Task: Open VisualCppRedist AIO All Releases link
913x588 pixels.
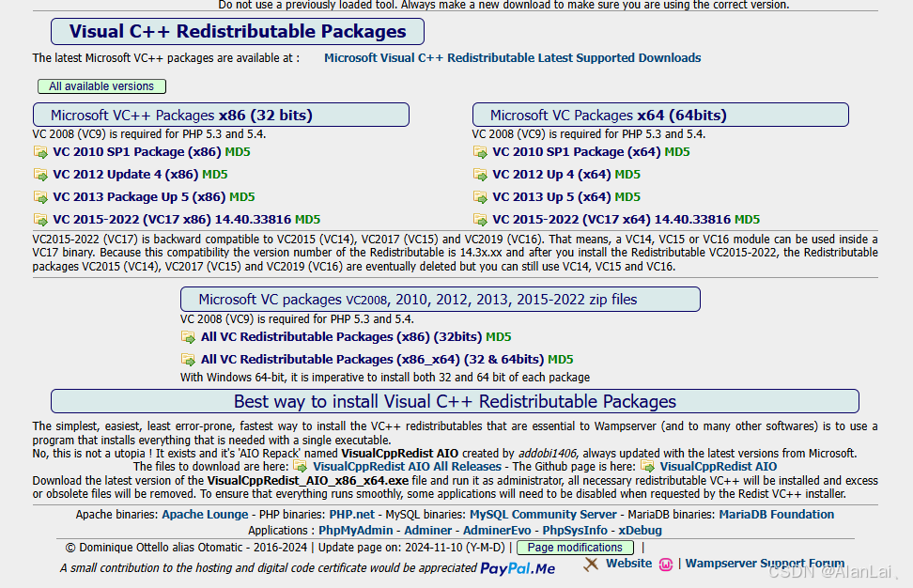Action: tap(407, 466)
